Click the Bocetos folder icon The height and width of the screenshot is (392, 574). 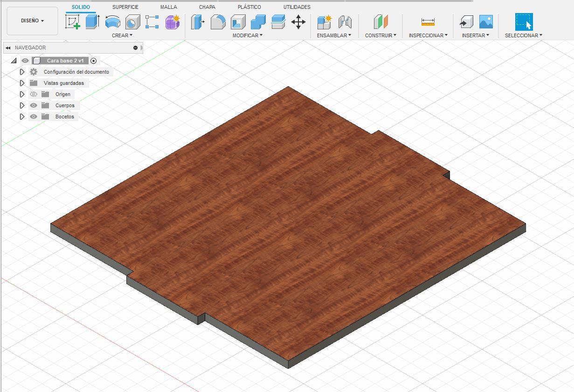click(x=45, y=117)
